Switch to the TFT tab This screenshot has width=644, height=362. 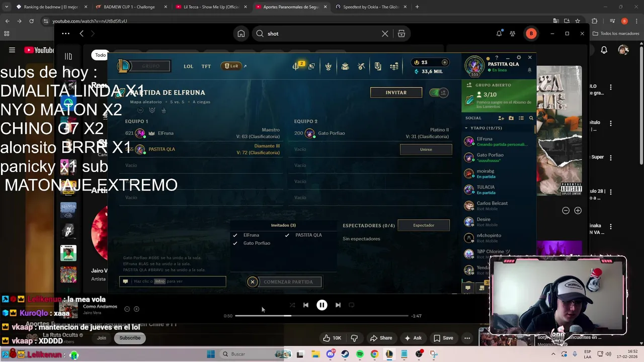(x=206, y=66)
